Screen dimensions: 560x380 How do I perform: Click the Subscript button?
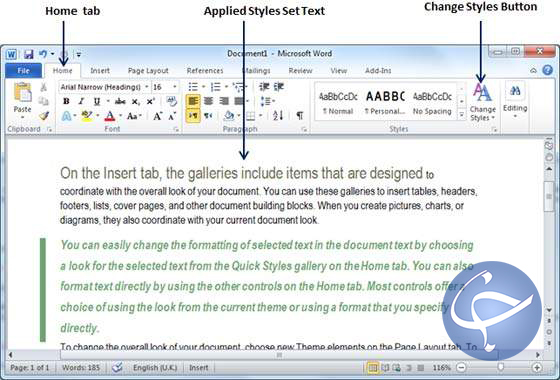click(135, 102)
